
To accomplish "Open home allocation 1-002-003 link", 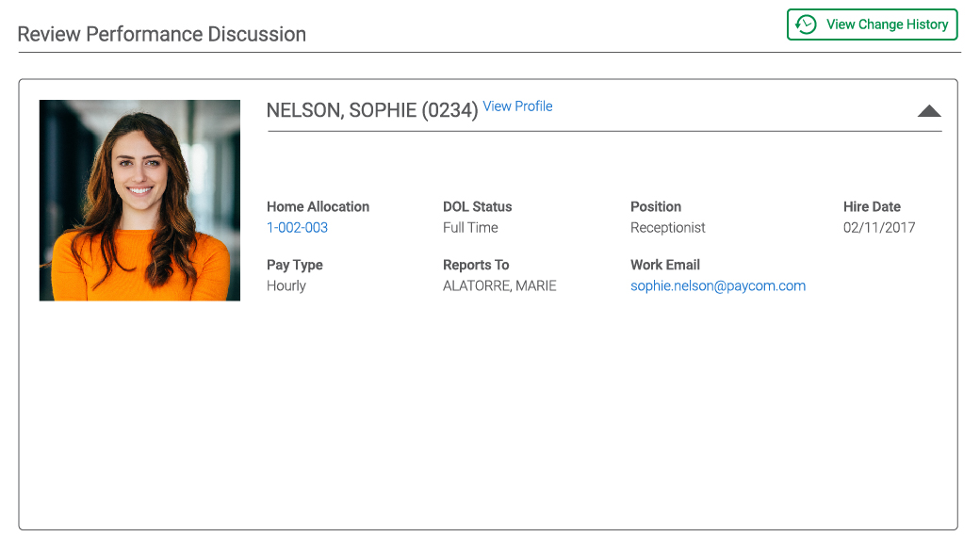I will click(297, 228).
